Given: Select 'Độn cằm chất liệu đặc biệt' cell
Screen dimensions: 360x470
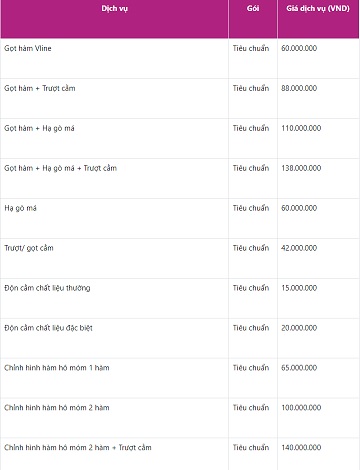Looking at the screenshot, I should 114,338.
